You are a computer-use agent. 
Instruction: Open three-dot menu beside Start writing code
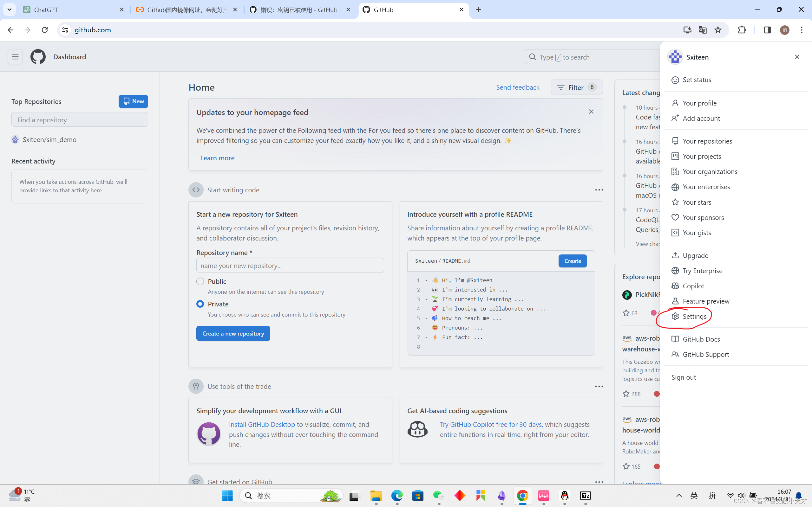pos(599,190)
